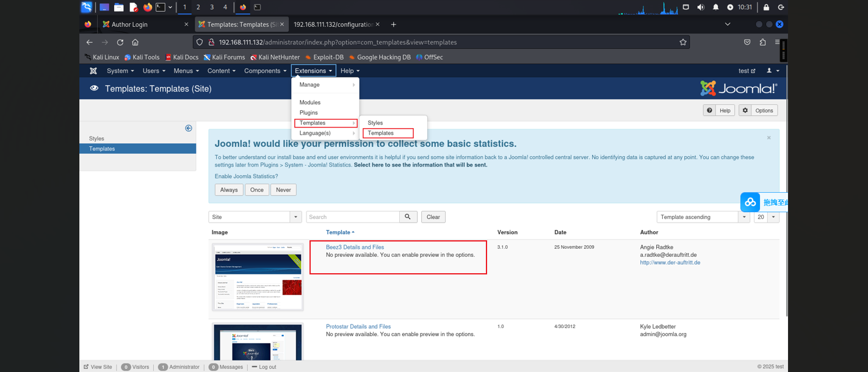Click the Help toolbar button

point(718,110)
